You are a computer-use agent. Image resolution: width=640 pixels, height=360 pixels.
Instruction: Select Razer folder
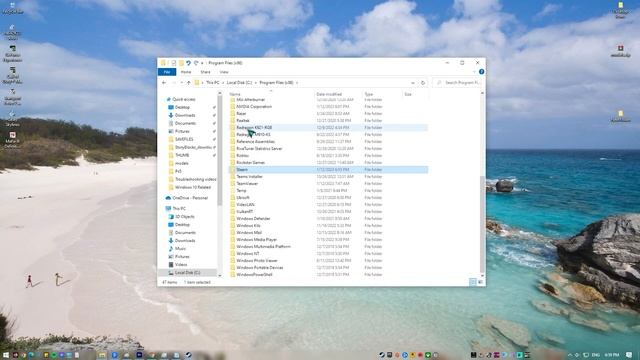tap(241, 114)
